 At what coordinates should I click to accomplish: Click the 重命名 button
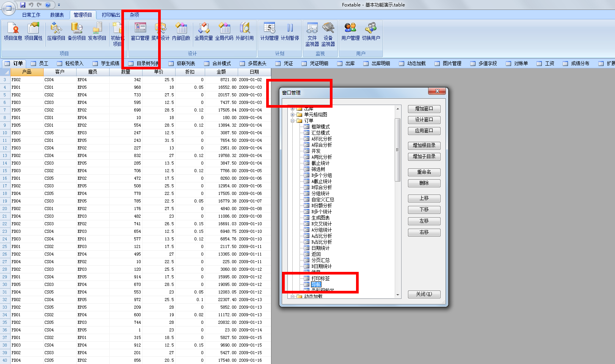pos(424,172)
